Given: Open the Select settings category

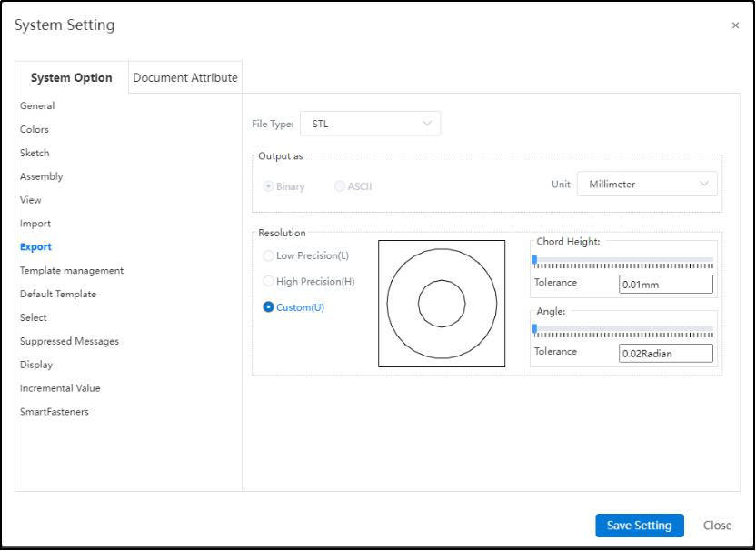Looking at the screenshot, I should [x=34, y=317].
